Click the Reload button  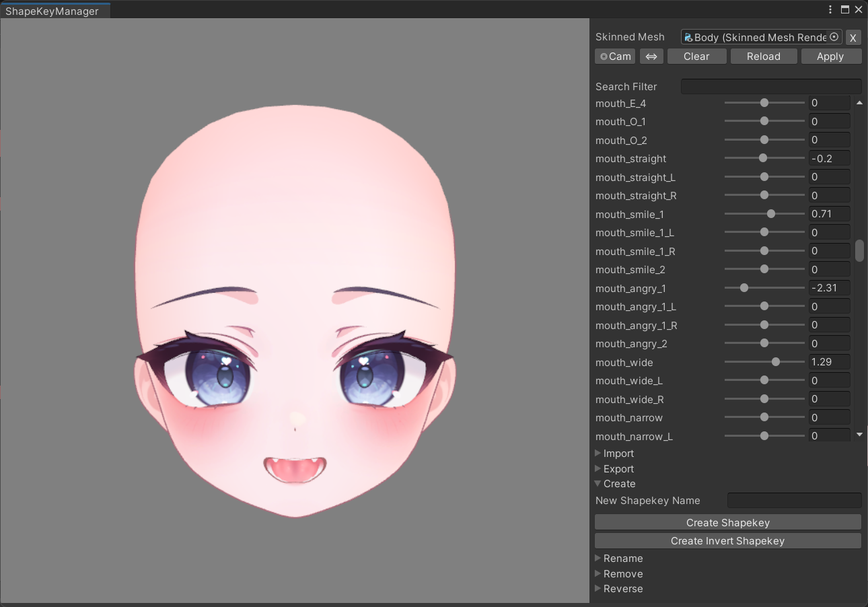764,56
